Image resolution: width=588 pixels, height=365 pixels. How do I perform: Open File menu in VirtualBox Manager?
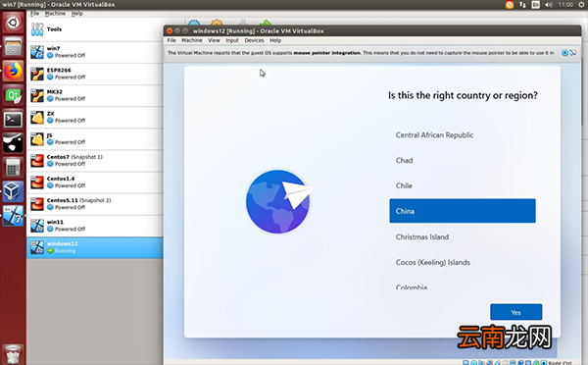pyautogui.click(x=35, y=14)
